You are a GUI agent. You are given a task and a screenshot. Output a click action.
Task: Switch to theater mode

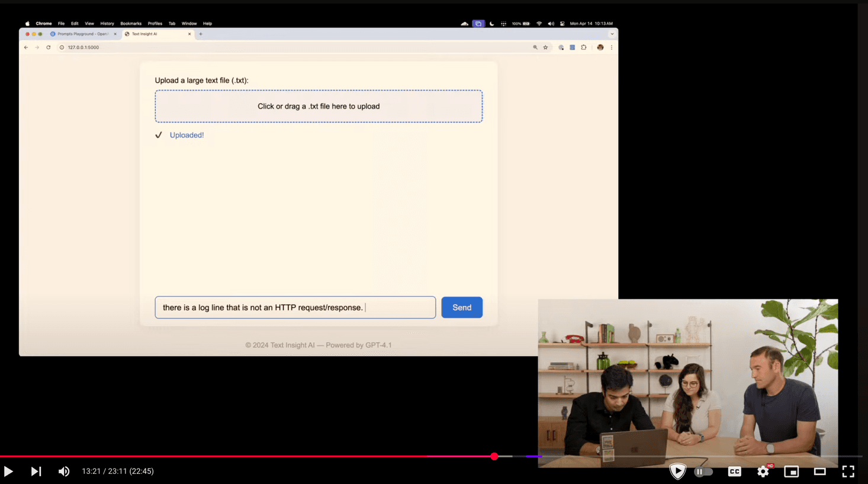[819, 472]
